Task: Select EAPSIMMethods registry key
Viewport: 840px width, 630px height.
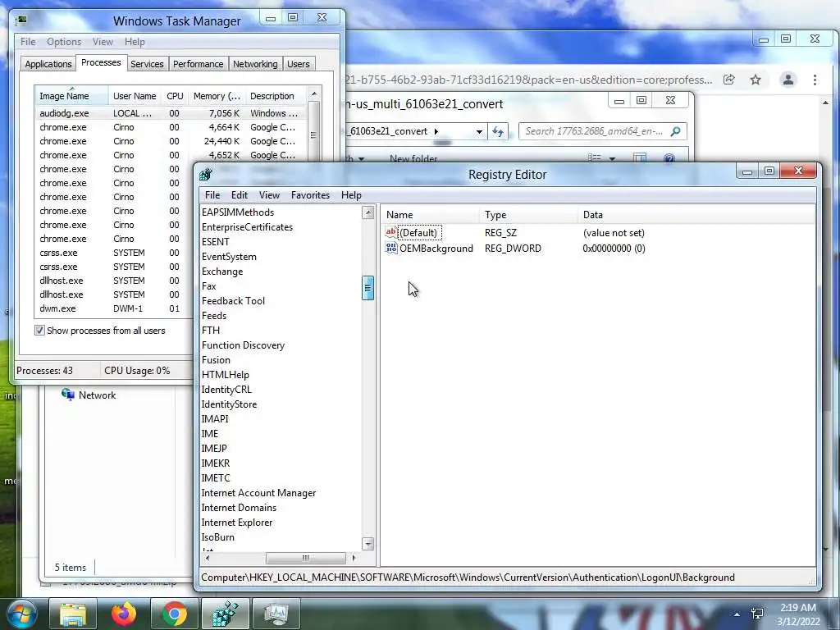Action: (238, 212)
